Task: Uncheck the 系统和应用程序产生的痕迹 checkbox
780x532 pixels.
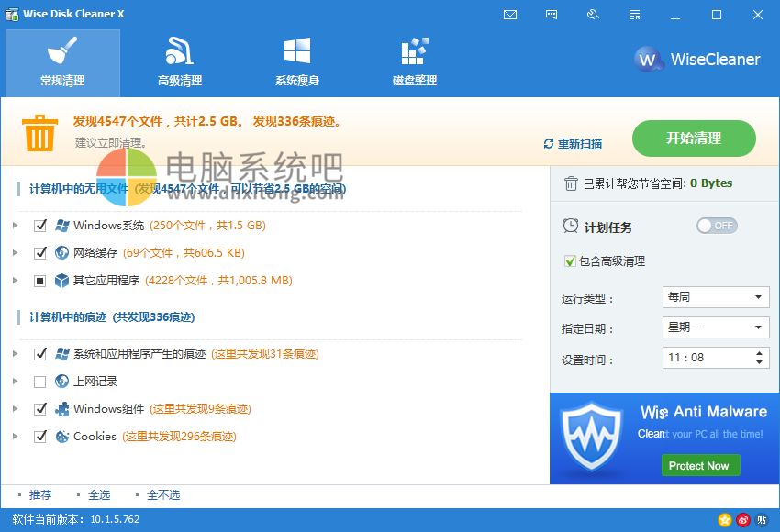Action: tap(39, 354)
